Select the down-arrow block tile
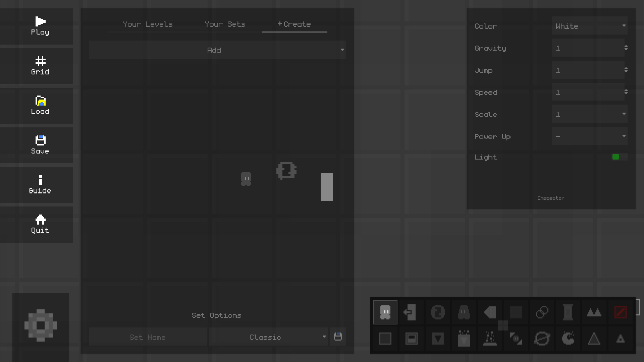The image size is (644, 362). (x=438, y=339)
